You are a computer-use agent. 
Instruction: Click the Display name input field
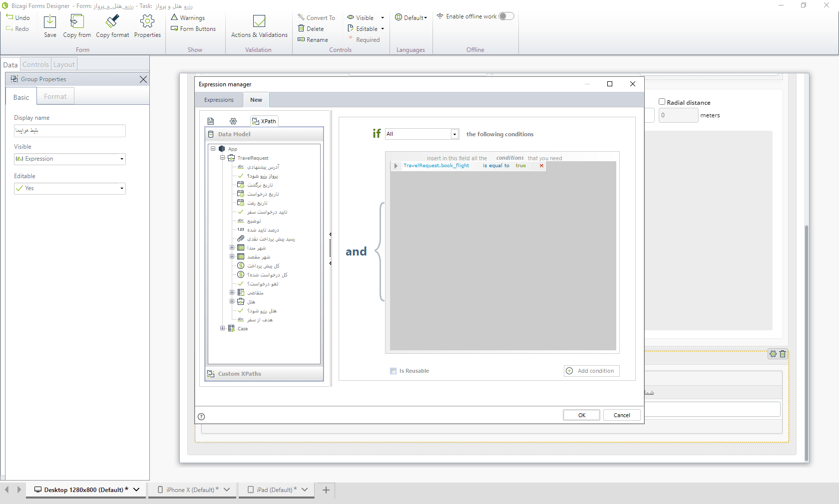pos(70,131)
